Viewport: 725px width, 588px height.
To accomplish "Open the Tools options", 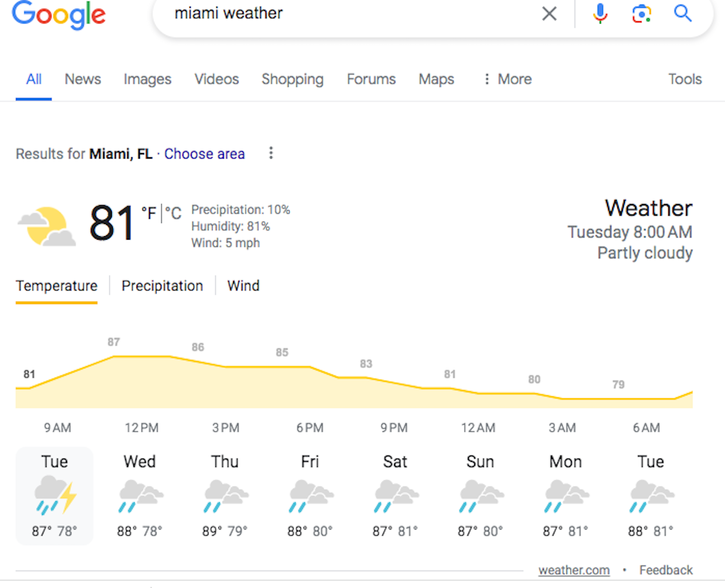I will 685,79.
